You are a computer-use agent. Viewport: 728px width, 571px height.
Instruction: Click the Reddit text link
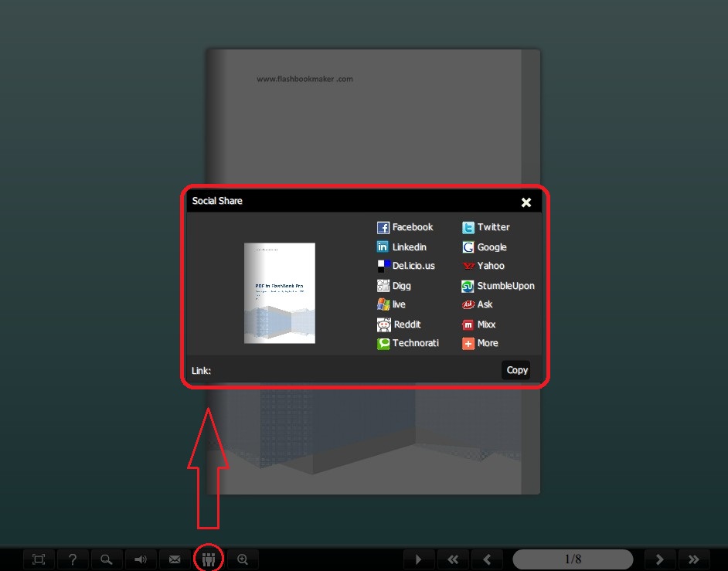[x=407, y=325]
